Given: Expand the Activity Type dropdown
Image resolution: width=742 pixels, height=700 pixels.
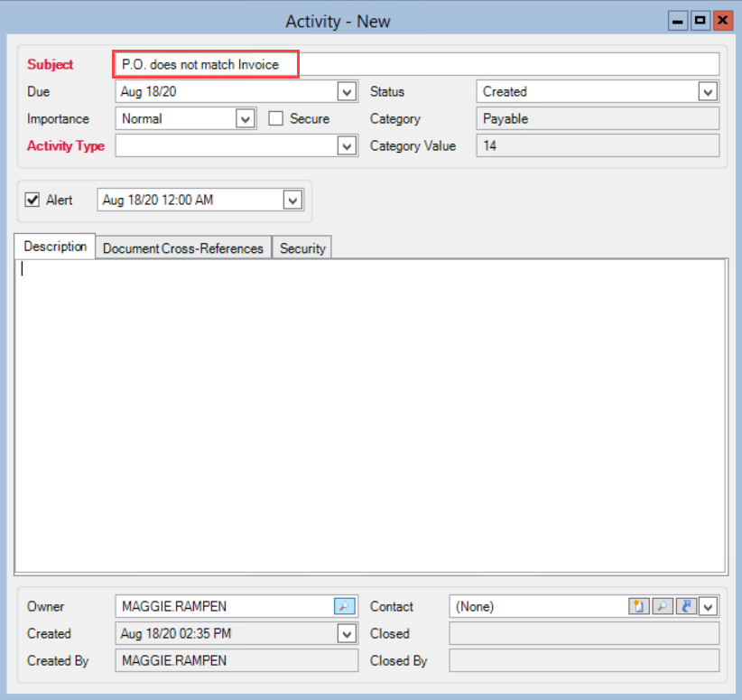Looking at the screenshot, I should (x=347, y=145).
